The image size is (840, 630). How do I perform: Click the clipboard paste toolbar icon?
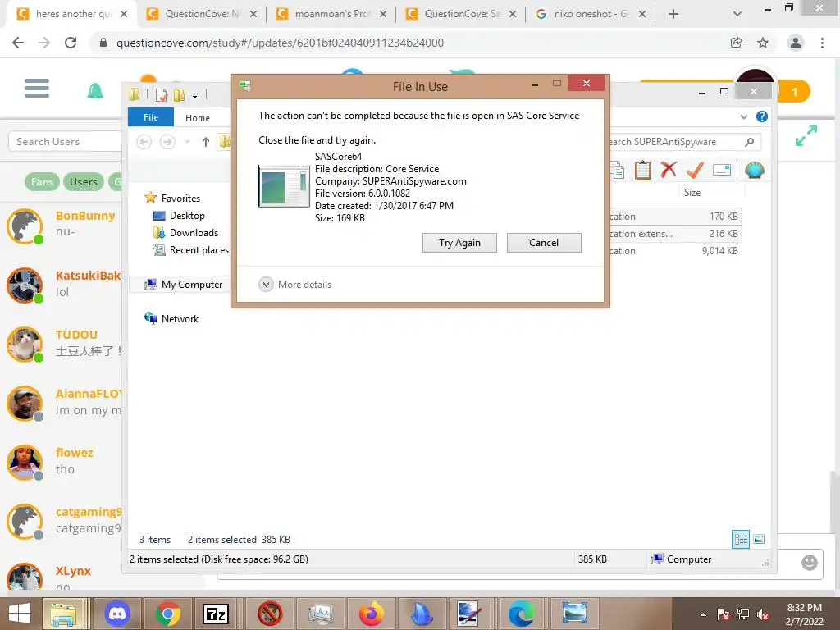[x=643, y=171]
